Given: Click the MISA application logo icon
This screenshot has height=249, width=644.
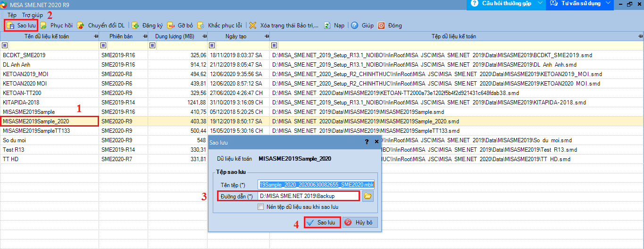Looking at the screenshot, I should [4, 4].
